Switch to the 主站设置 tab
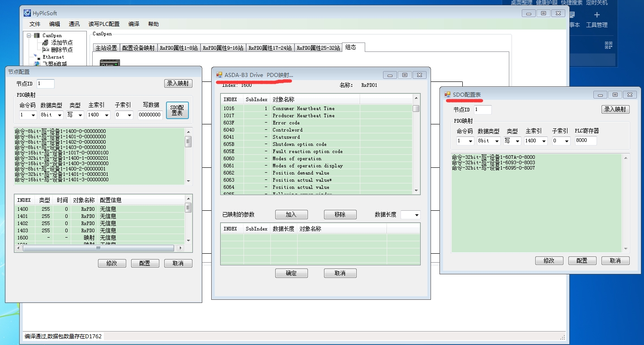This screenshot has width=644, height=345. [x=107, y=48]
